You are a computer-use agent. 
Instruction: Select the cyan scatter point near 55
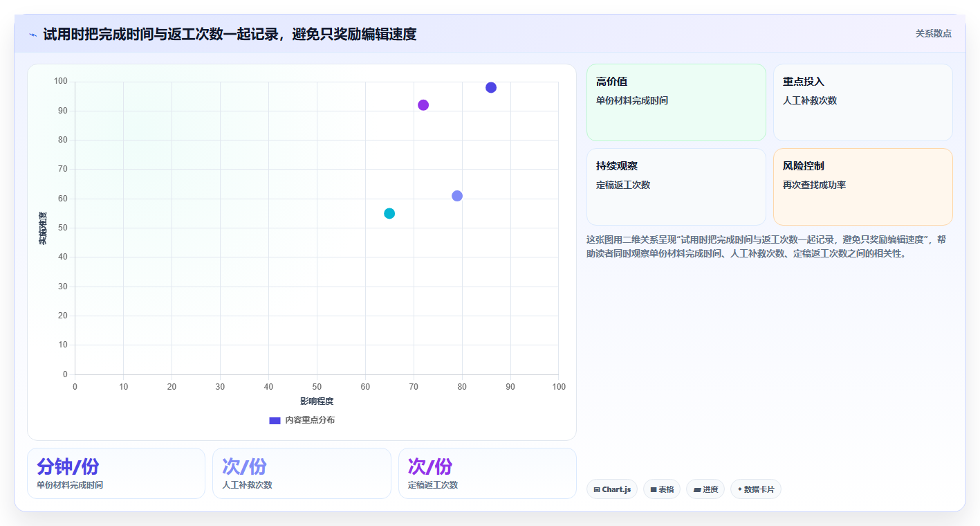click(x=389, y=213)
